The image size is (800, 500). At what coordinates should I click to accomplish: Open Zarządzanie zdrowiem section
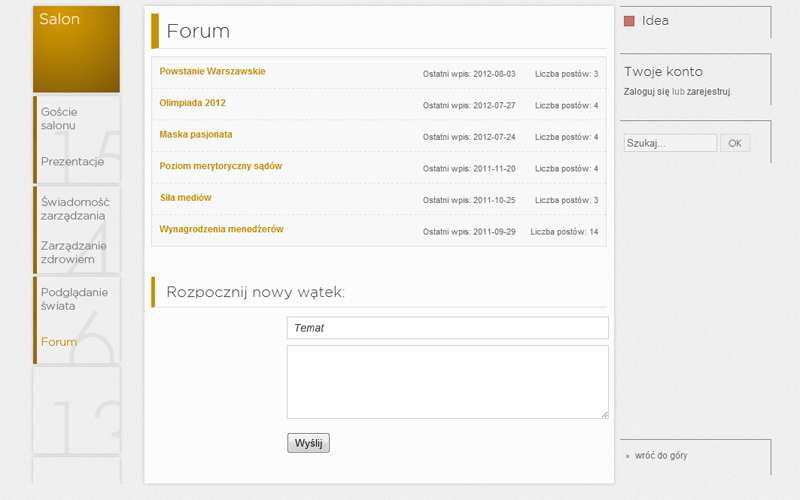pos(73,253)
